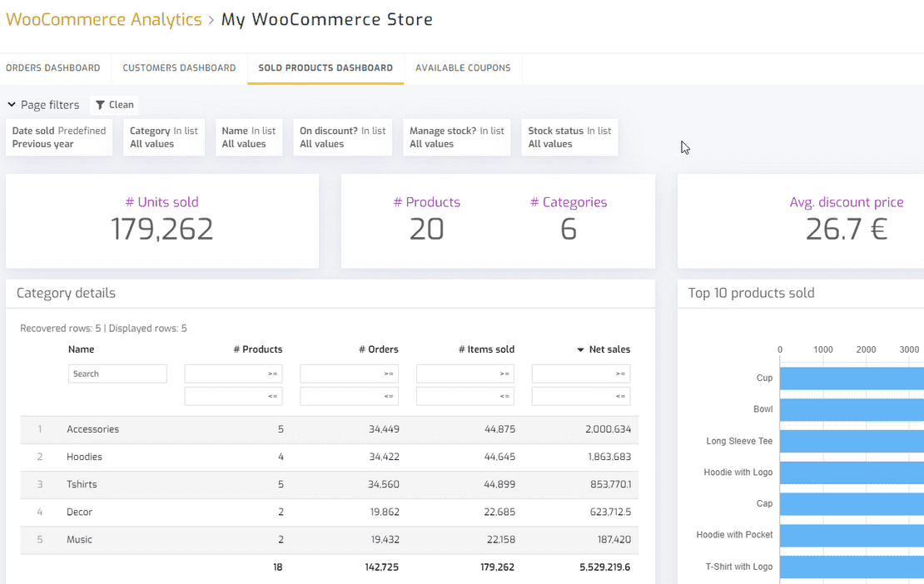Click the Avg. discount price value
This screenshot has width=924, height=584.
coord(847,230)
